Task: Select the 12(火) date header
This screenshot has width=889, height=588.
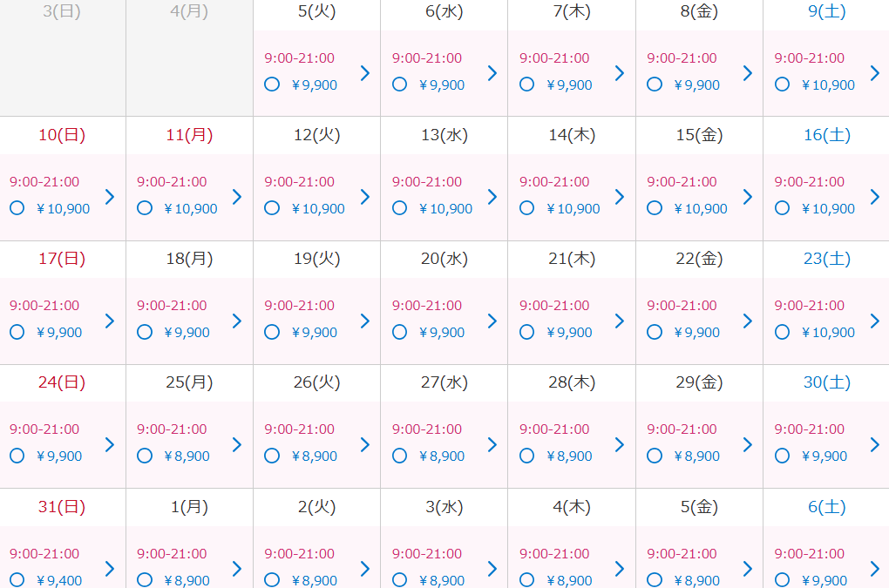Action: tap(317, 135)
